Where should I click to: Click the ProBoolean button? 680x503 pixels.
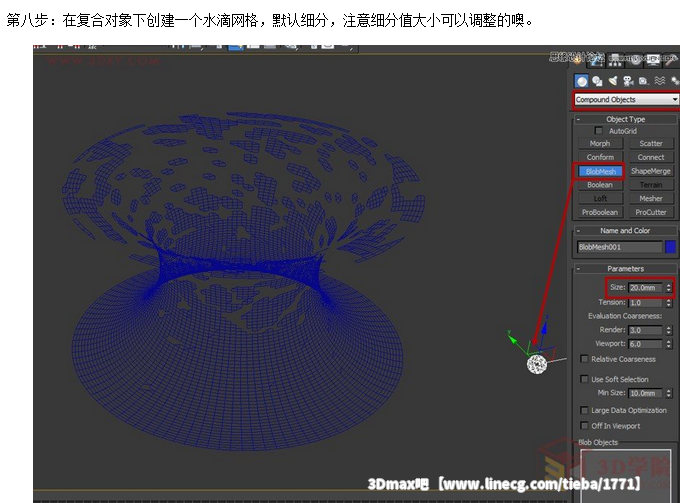[x=600, y=212]
